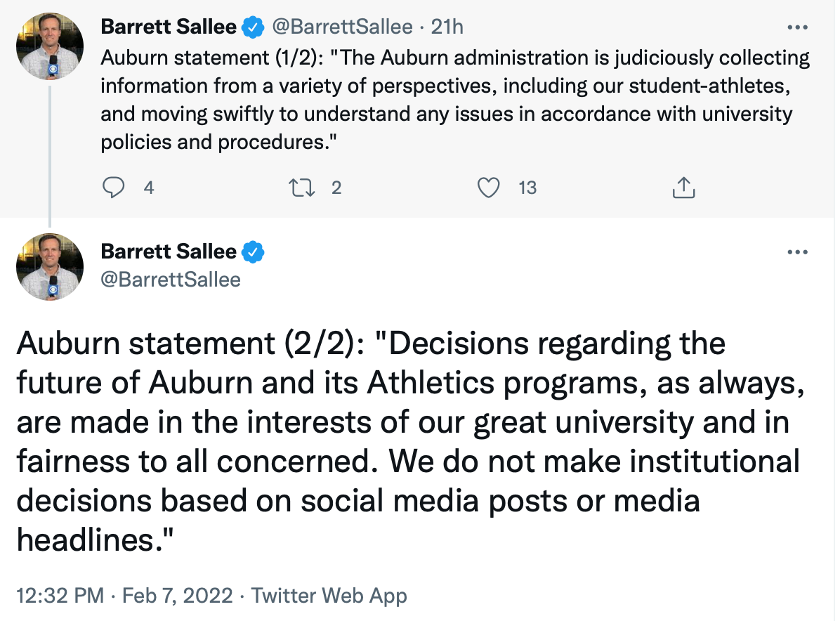840x621 pixels.
Task: Click verified badge beside second Barrett Sallee name
Action: [x=252, y=251]
